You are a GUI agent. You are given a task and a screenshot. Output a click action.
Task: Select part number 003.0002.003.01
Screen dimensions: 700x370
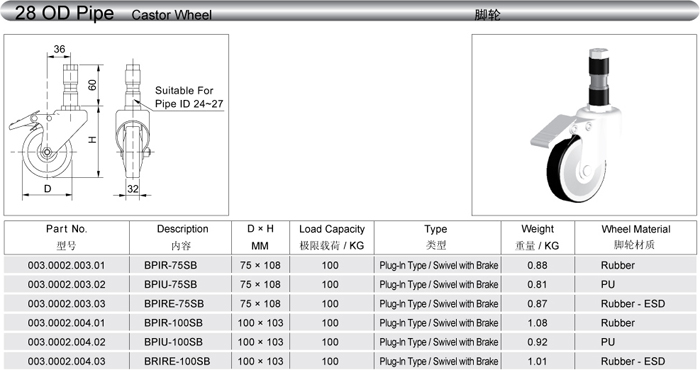pos(67,265)
